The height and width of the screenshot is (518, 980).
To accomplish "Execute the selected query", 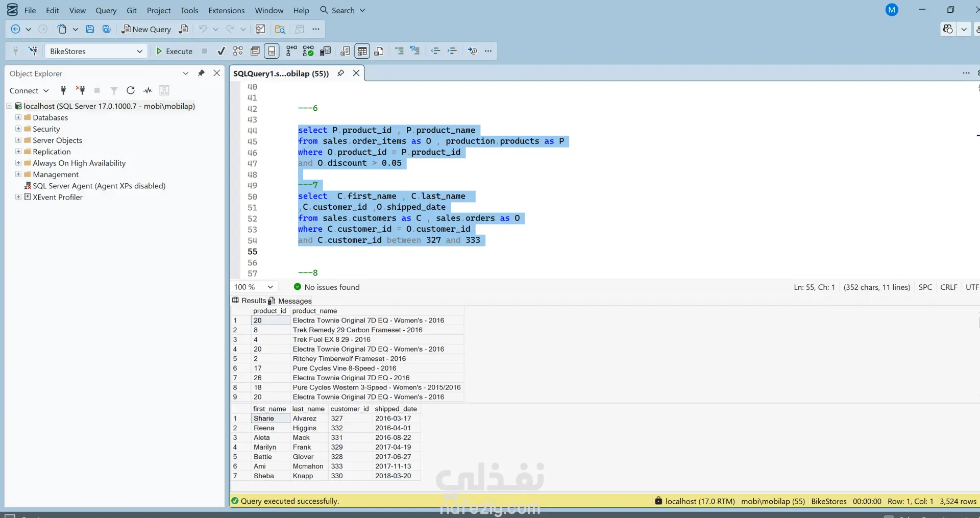I will pos(174,51).
